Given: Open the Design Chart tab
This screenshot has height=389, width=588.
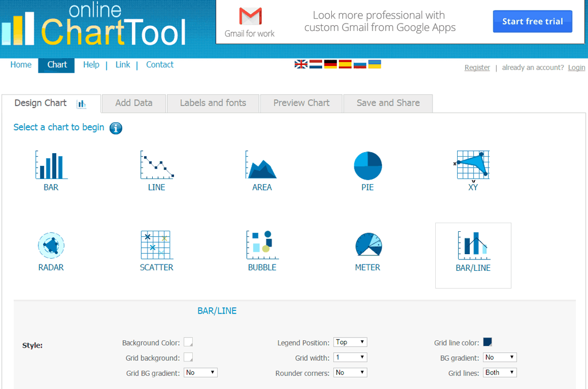Looking at the screenshot, I should [51, 103].
